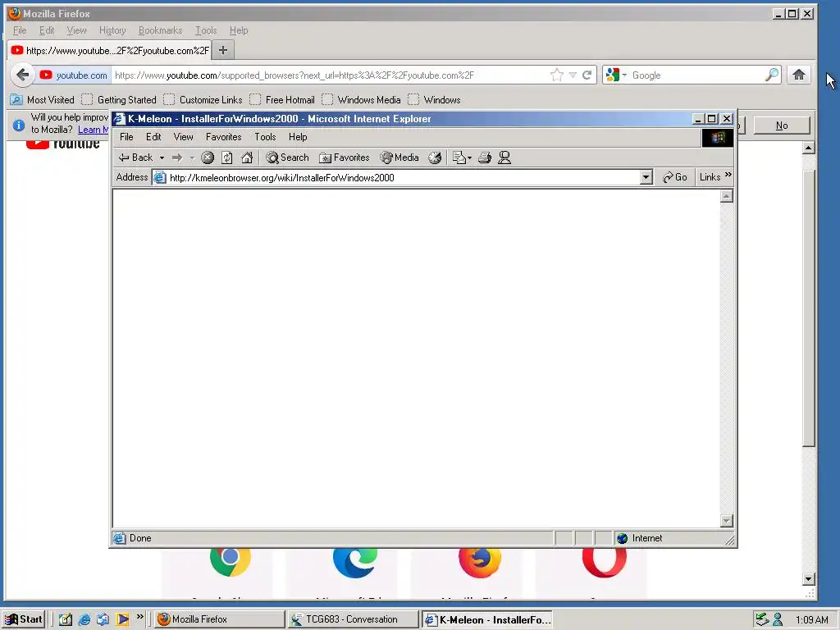Open the Back button history dropdown in IE

[162, 157]
